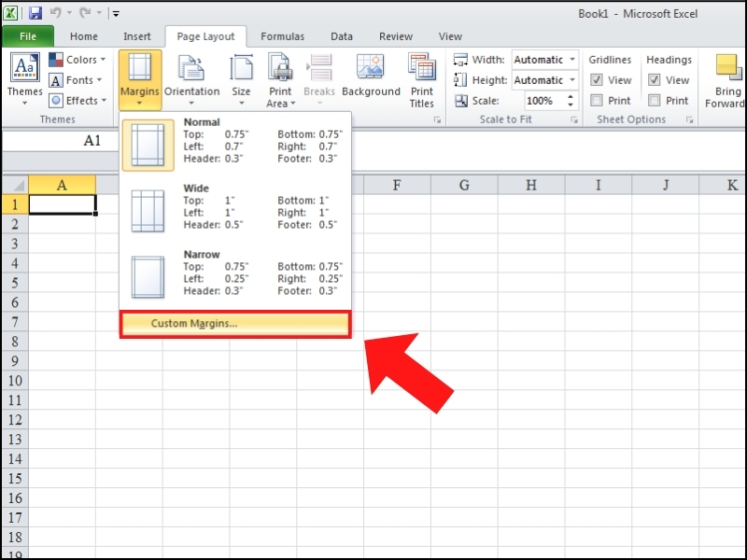Click the Name Box showing A1
The image size is (747, 560).
pos(61,141)
